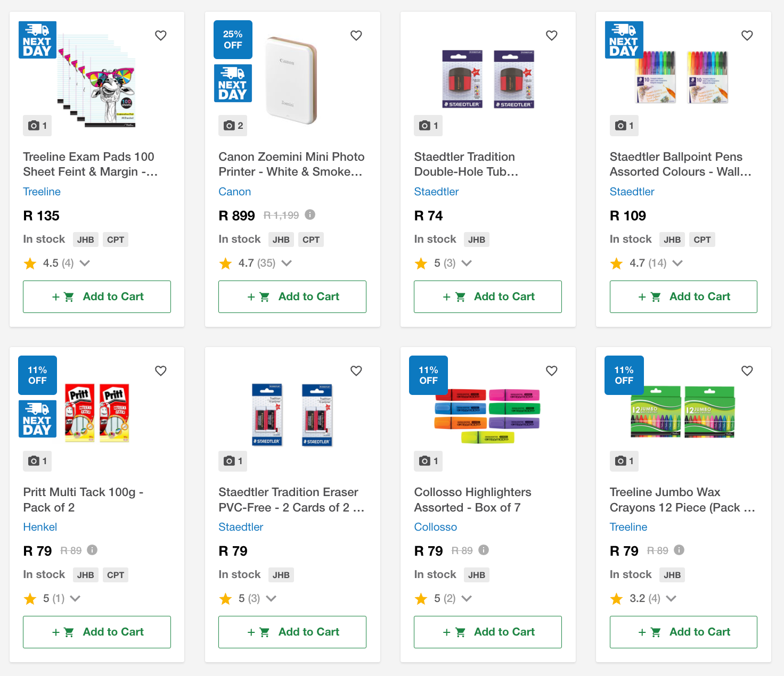The width and height of the screenshot is (784, 676).
Task: Click the photo count icon on Canon Zoemini card
Action: [233, 126]
